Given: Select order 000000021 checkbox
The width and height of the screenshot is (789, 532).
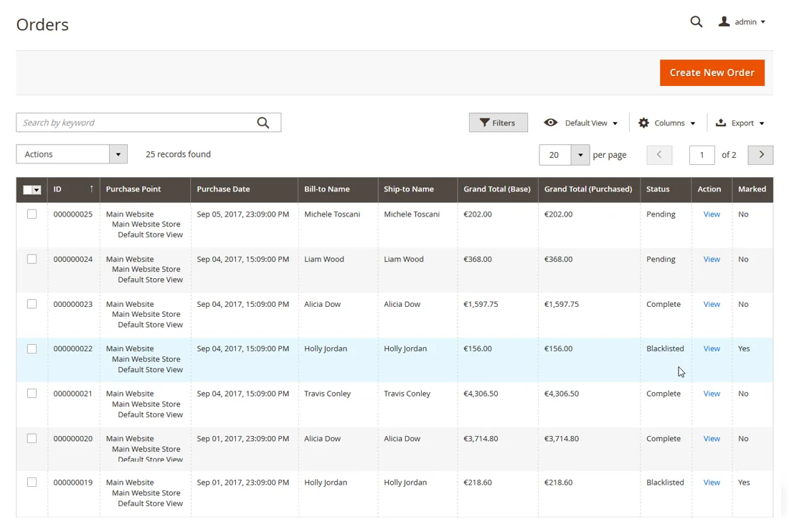Looking at the screenshot, I should [32, 394].
